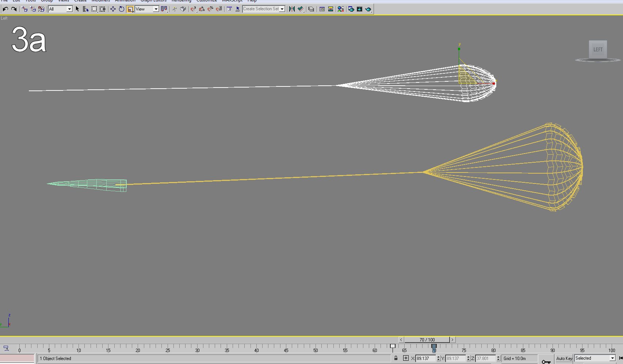623x364 pixels.
Task: Toggle Absolute/Offset transform type-in mode
Action: pos(406,358)
